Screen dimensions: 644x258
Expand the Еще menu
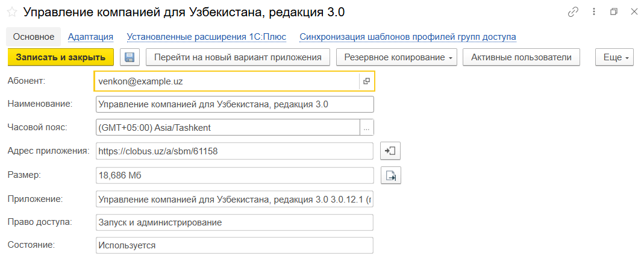point(614,57)
